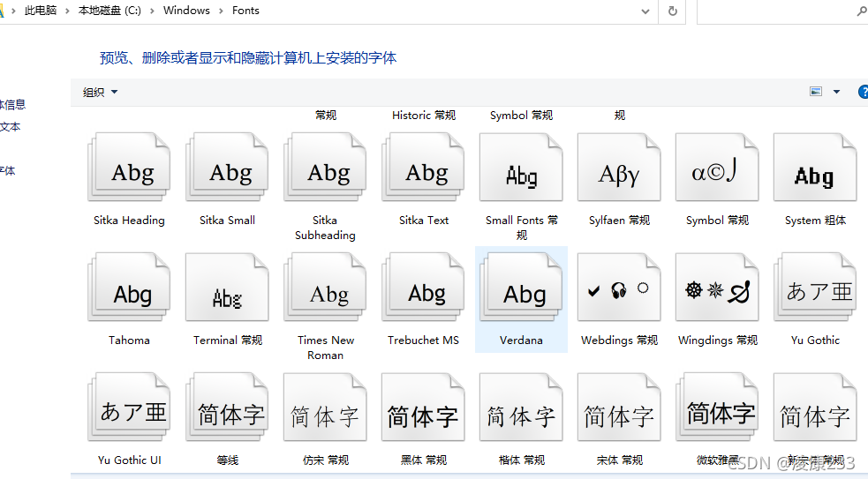Select the 黑体 常规 font icon
The image size is (868, 479).
[423, 407]
